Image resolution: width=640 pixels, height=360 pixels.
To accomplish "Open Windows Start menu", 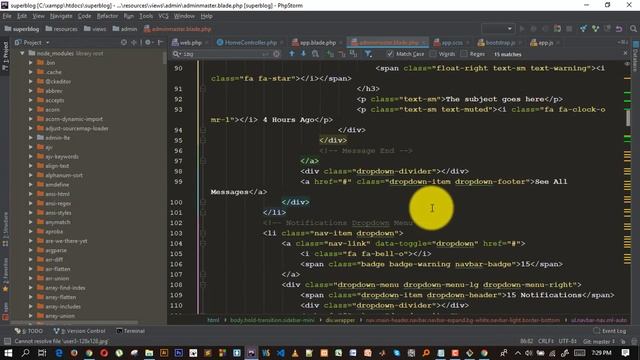I will (x=8, y=353).
